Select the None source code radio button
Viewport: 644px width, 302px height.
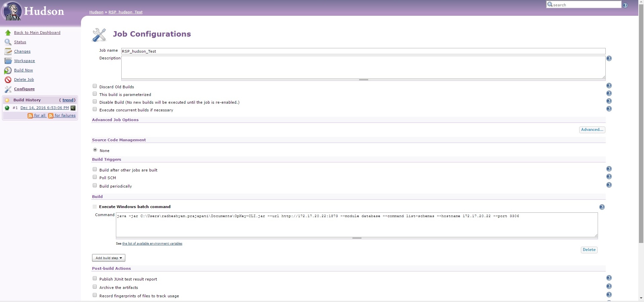click(x=95, y=150)
